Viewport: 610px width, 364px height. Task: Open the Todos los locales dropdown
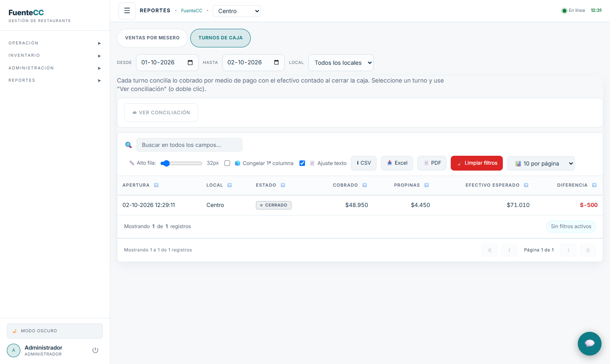point(341,63)
